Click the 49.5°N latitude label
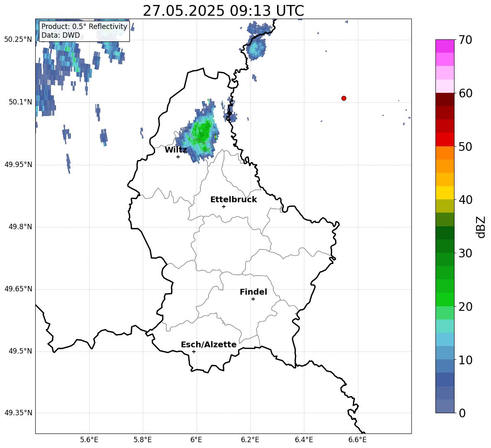The height and width of the screenshot is (448, 491). [x=20, y=351]
